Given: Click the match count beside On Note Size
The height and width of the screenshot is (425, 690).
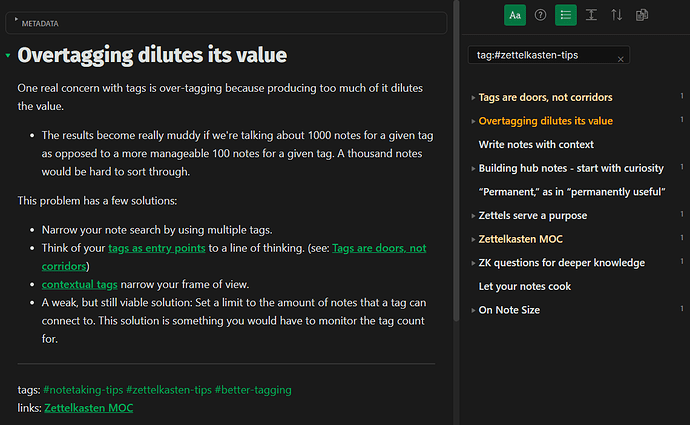Looking at the screenshot, I should point(682,308).
